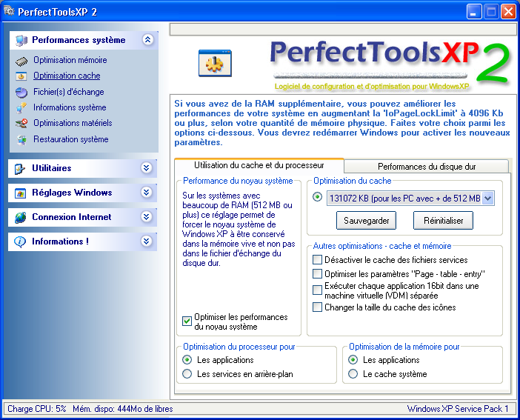
Task: Select Optimisations matériels entry
Action: coord(73,123)
